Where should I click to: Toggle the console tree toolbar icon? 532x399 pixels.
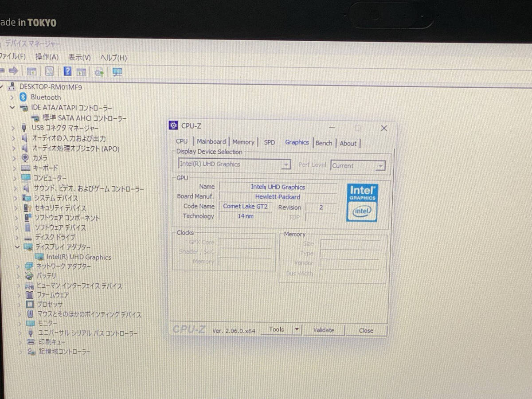click(31, 71)
